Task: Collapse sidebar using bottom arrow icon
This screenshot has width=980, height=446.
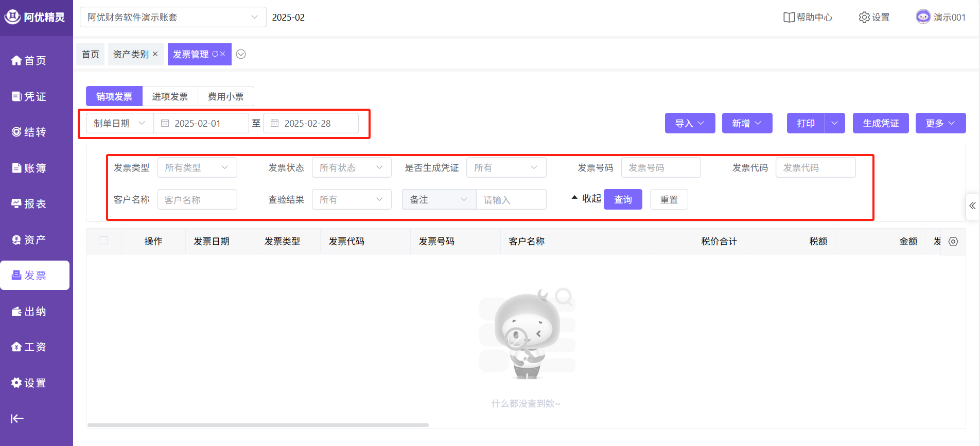Action: (x=17, y=419)
